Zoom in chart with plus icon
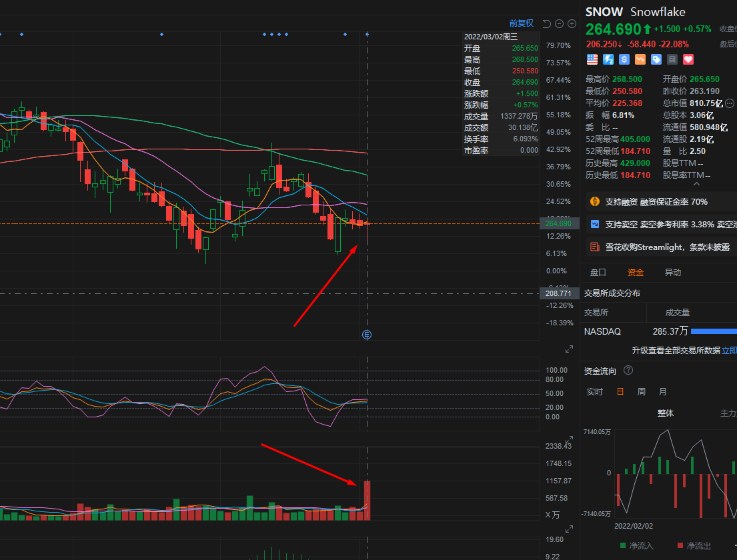 (572, 23)
